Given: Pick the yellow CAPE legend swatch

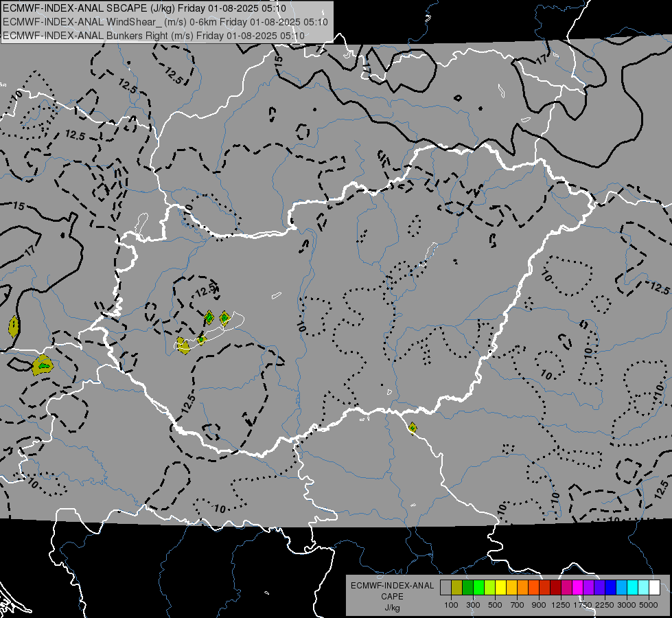Looking at the screenshot, I should click(x=500, y=588).
